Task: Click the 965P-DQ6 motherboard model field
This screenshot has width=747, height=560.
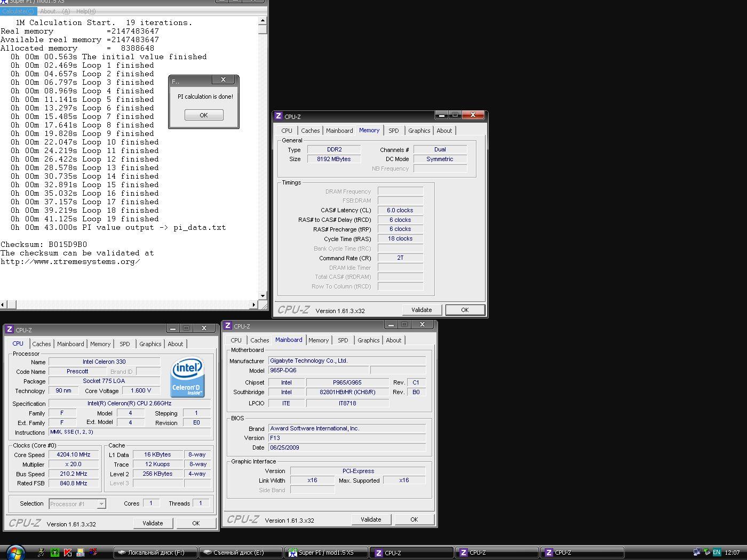Action: pyautogui.click(x=318, y=370)
